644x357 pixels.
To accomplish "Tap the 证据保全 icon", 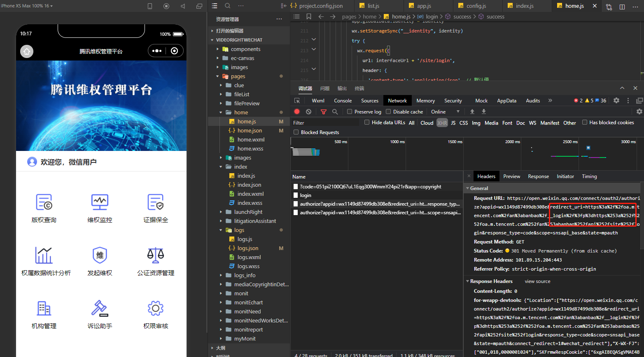I will tap(156, 202).
